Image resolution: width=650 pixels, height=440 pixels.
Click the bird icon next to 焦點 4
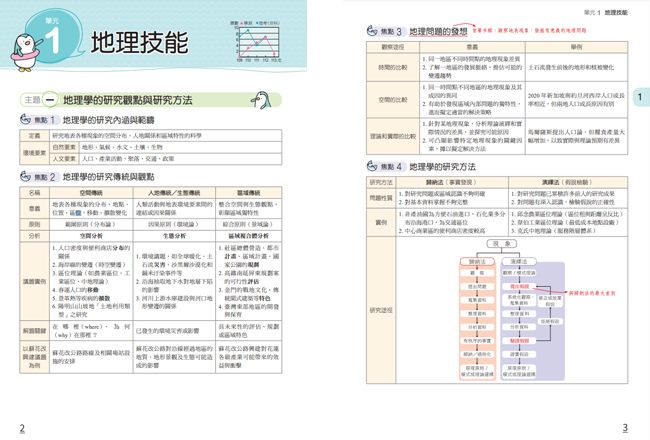point(372,166)
